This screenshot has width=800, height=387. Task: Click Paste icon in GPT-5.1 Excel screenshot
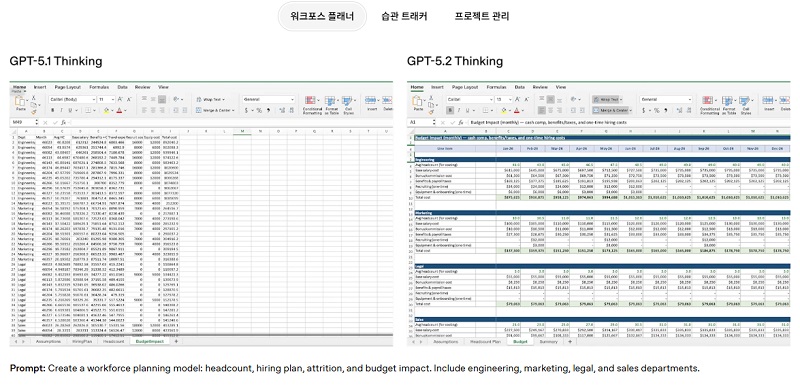[x=20, y=100]
